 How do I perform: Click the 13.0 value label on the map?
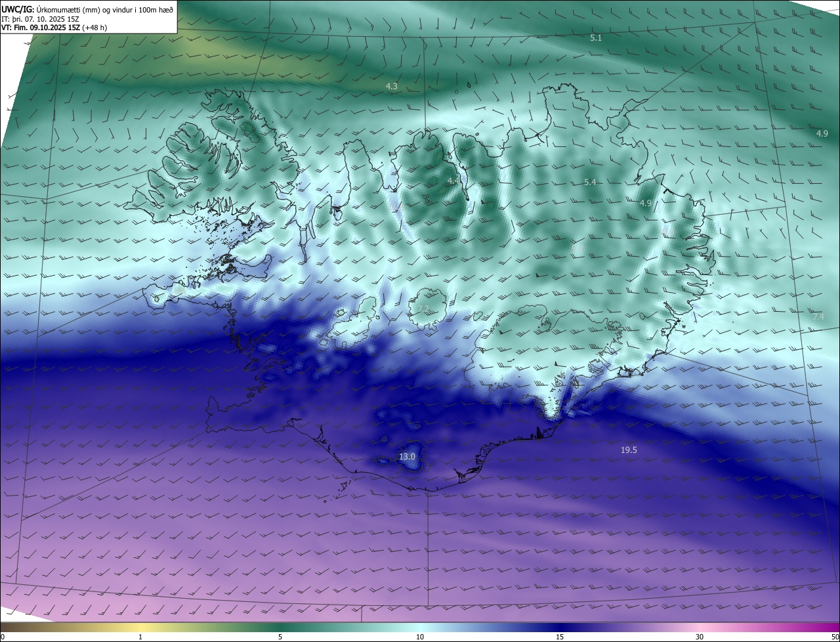(x=408, y=456)
